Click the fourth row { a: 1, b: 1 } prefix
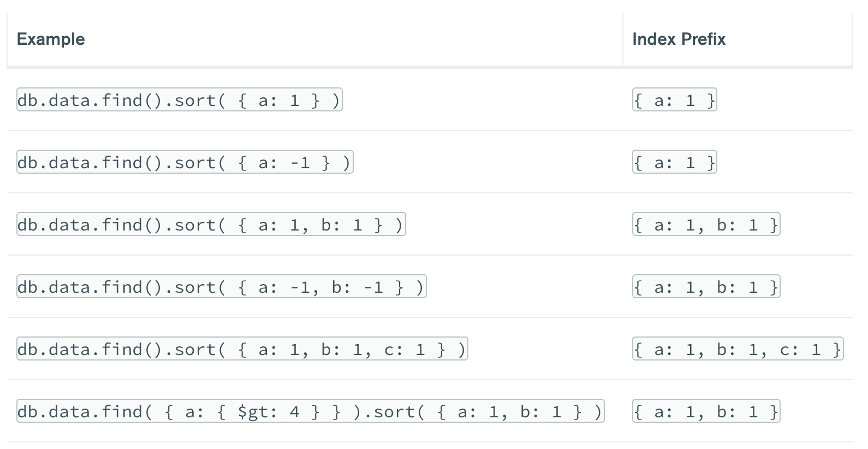868x449 pixels. pyautogui.click(x=706, y=287)
